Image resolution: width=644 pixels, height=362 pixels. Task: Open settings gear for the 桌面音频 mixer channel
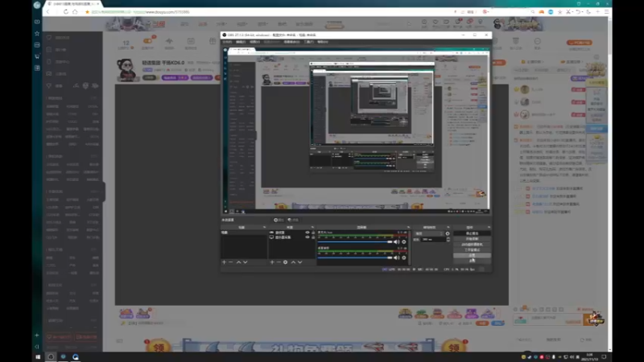pos(404,257)
